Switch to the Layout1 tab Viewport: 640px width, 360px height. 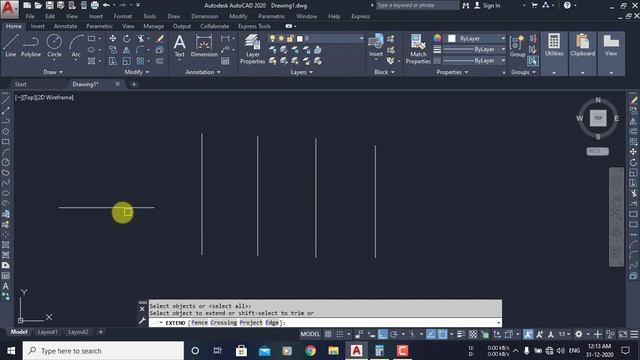coord(47,332)
